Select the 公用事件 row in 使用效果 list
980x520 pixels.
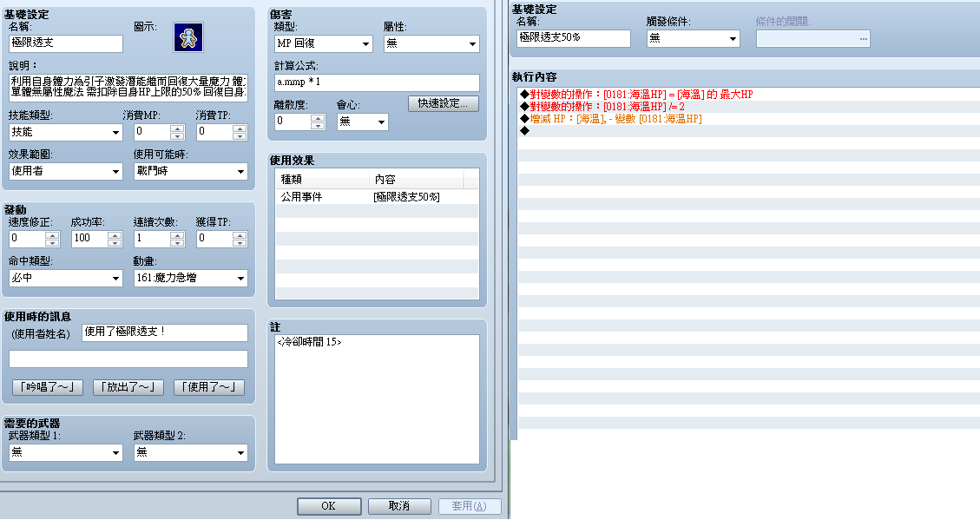pyautogui.click(x=378, y=197)
